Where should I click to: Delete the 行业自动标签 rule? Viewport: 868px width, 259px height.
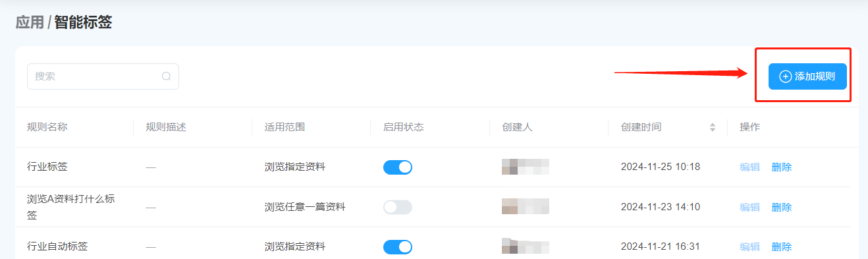click(782, 246)
